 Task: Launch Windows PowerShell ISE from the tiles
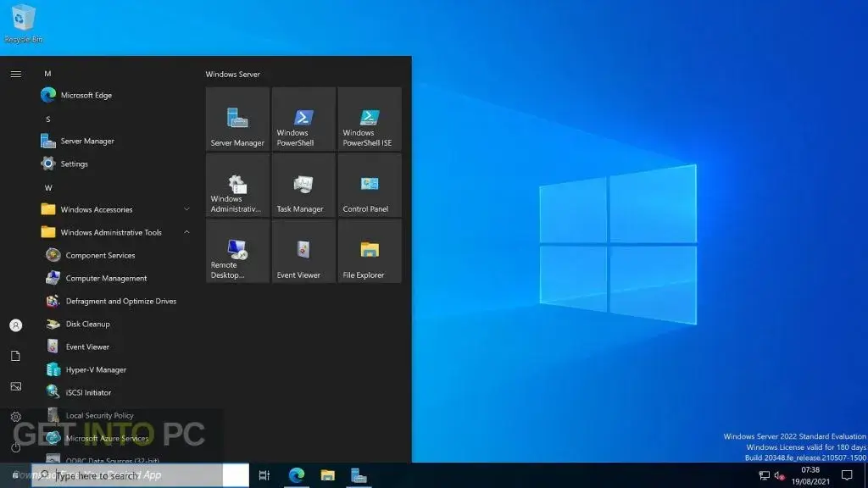point(369,119)
